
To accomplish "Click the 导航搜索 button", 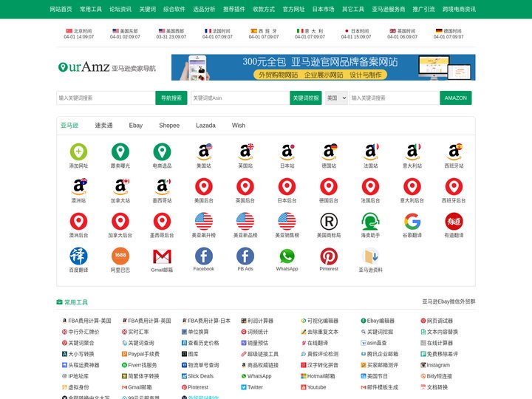I will [171, 98].
